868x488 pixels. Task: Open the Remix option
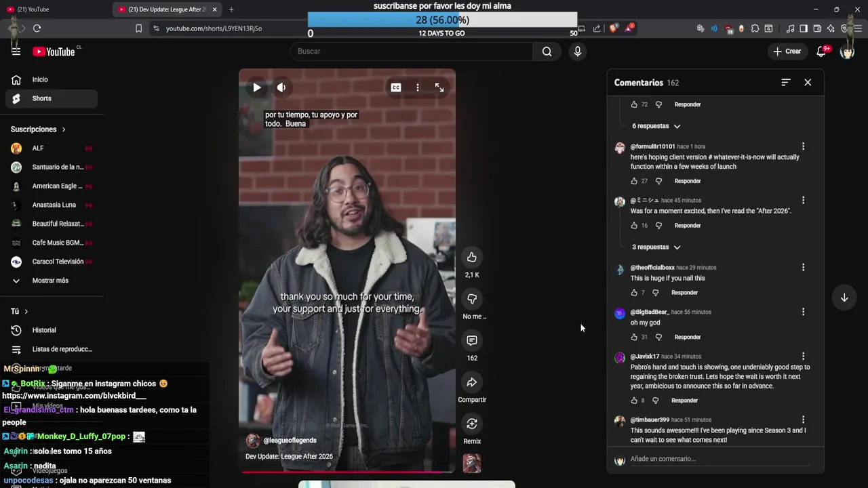[472, 424]
